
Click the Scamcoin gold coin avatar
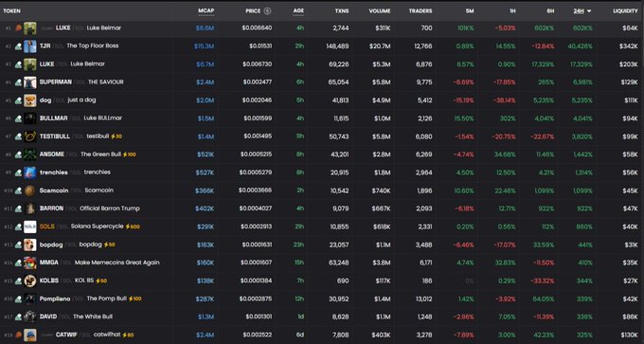30,190
